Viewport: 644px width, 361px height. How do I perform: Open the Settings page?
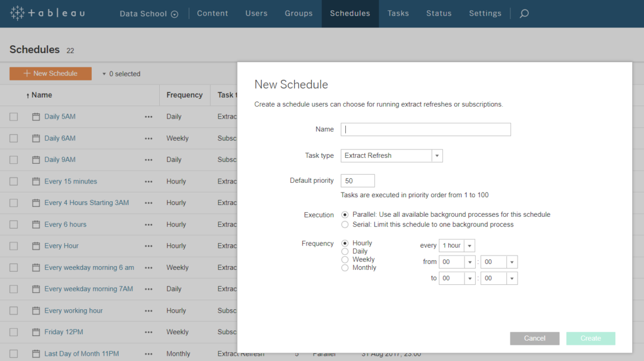(x=485, y=13)
